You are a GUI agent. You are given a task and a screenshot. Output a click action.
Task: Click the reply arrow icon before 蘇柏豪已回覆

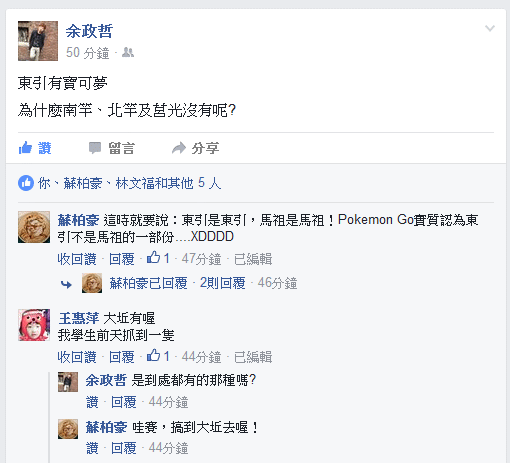coord(66,284)
